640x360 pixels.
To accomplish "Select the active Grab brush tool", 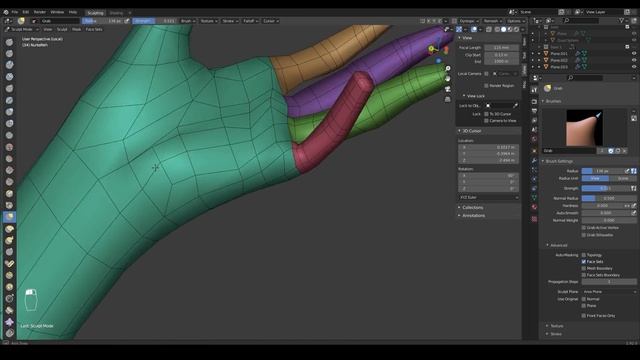I will click(9, 217).
